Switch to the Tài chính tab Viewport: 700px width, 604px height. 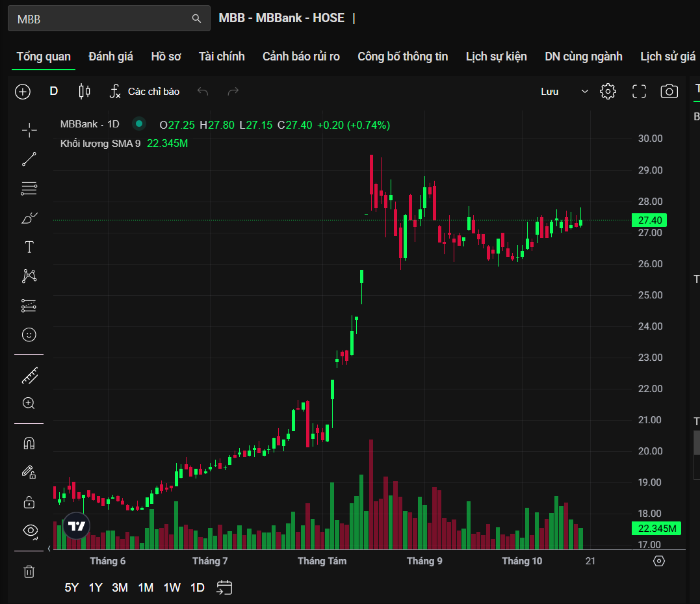(x=222, y=57)
